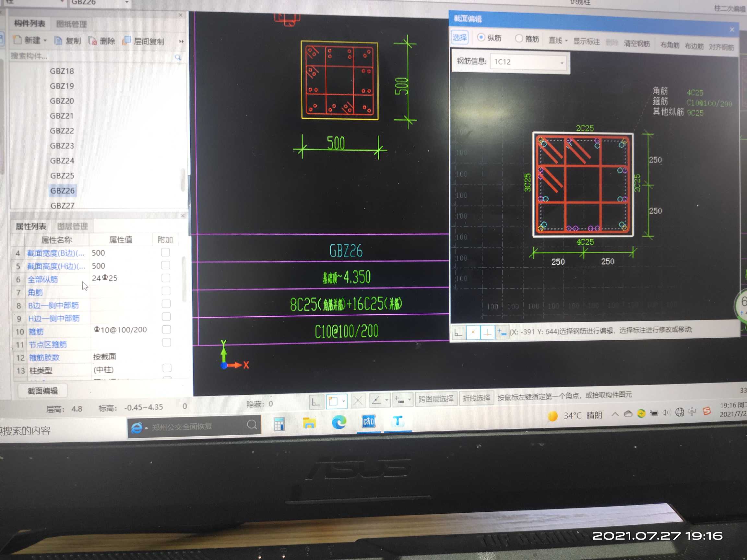The image size is (747, 560).
Task: Select GBZ23 in the component list
Action: pyautogui.click(x=62, y=146)
